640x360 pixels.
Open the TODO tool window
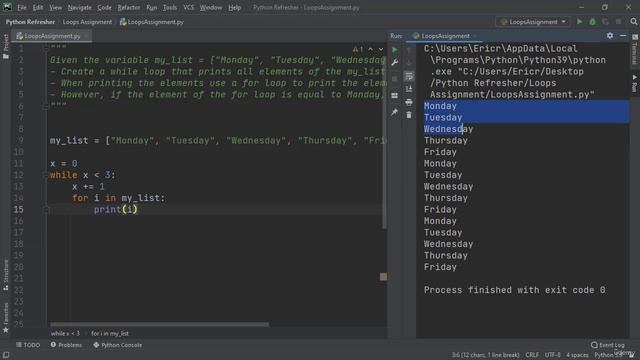28,345
